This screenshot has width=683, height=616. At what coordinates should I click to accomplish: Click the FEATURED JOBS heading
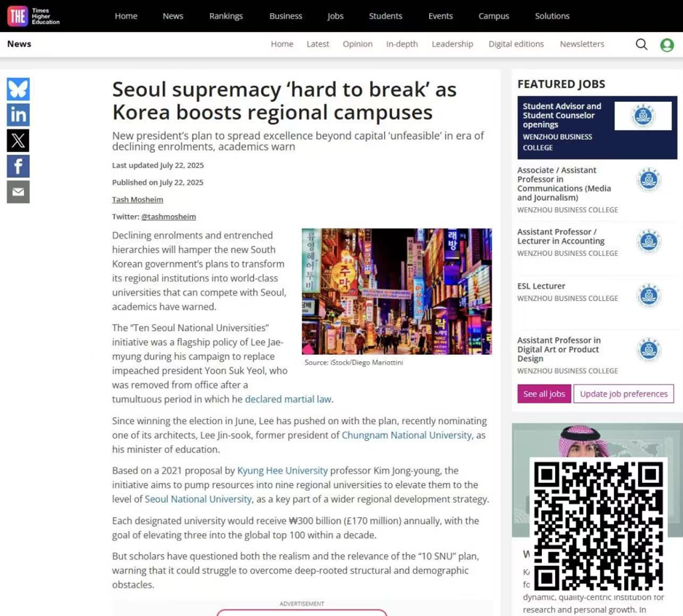point(561,84)
